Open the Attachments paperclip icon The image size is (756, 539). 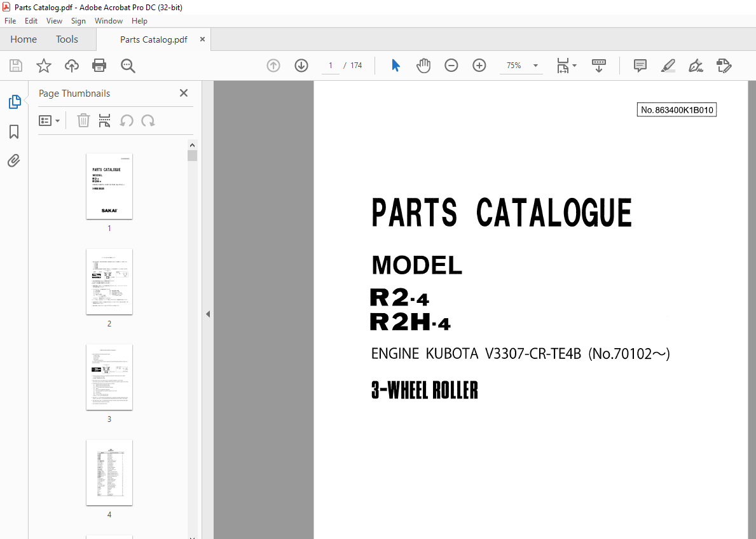pos(14,161)
